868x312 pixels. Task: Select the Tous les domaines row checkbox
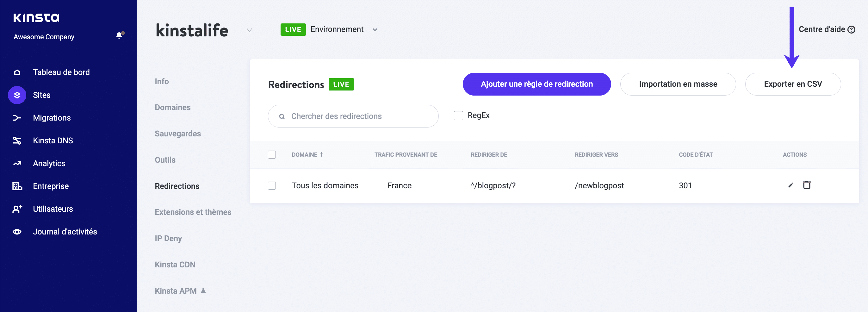[x=272, y=186]
